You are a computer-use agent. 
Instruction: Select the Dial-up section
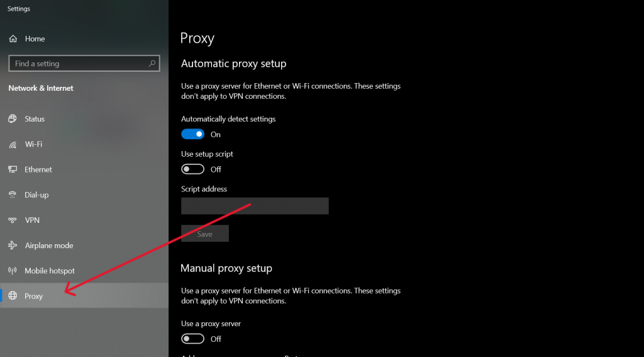point(84,195)
